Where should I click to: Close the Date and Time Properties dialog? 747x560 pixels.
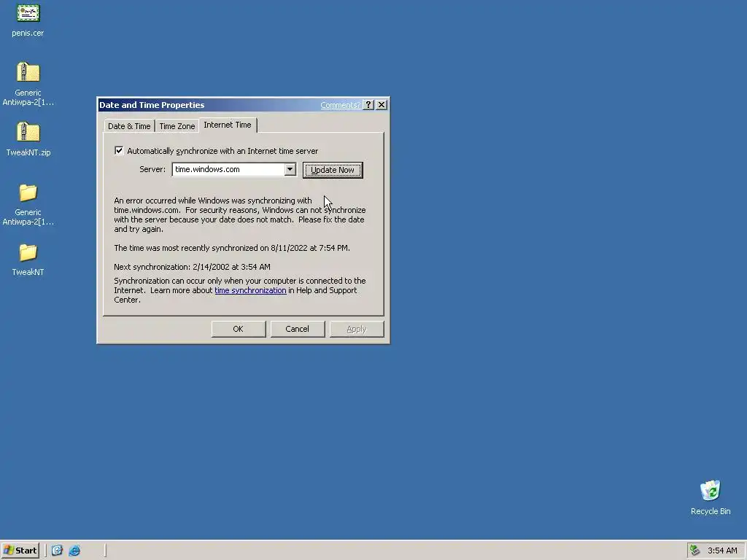click(382, 105)
